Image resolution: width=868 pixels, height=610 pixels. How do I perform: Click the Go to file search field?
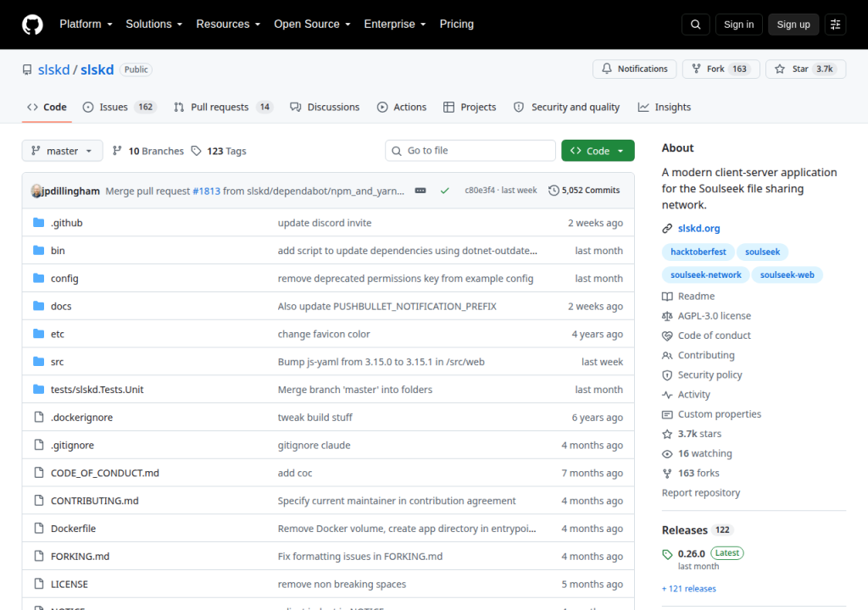click(x=470, y=151)
